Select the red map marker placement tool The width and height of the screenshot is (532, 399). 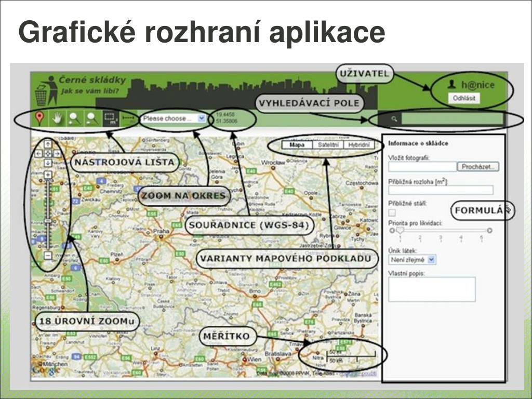click(x=40, y=118)
